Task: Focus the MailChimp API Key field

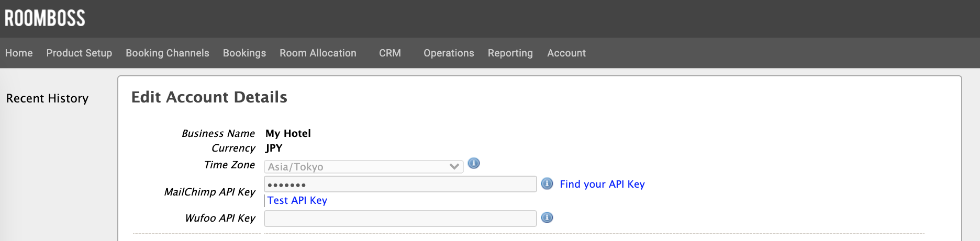Action: tap(400, 184)
